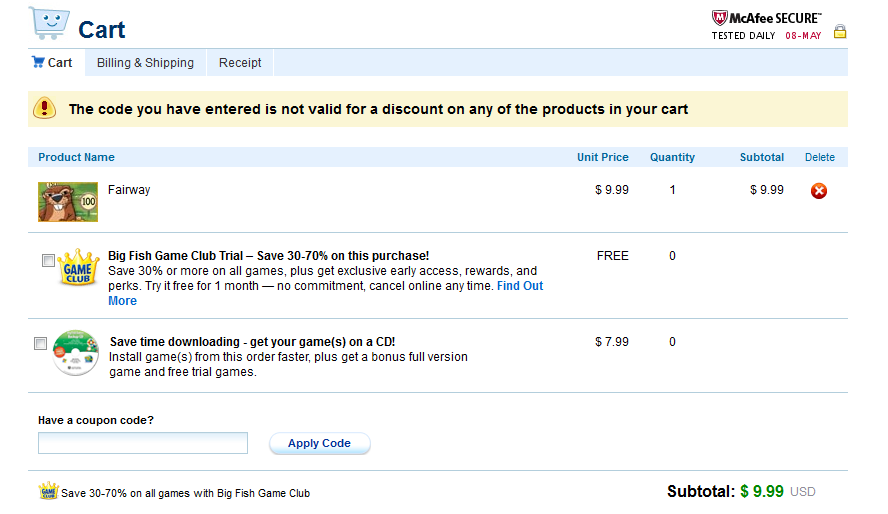Focus the coupon code input field
The width and height of the screenshot is (888, 514).
pyautogui.click(x=143, y=443)
